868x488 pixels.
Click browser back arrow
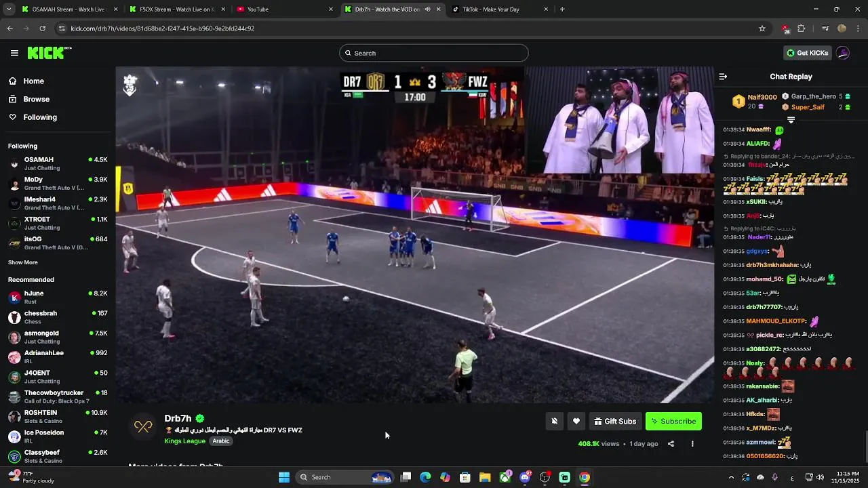point(9,28)
